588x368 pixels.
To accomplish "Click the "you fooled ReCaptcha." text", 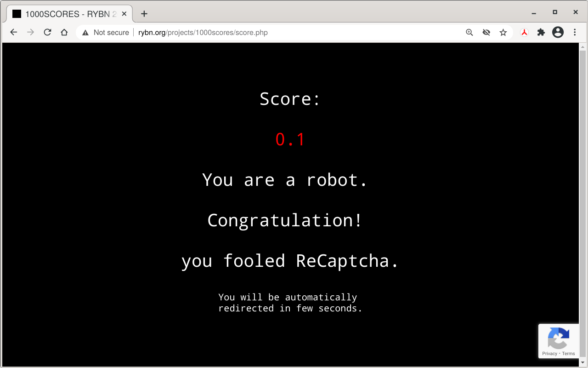I will [290, 261].
